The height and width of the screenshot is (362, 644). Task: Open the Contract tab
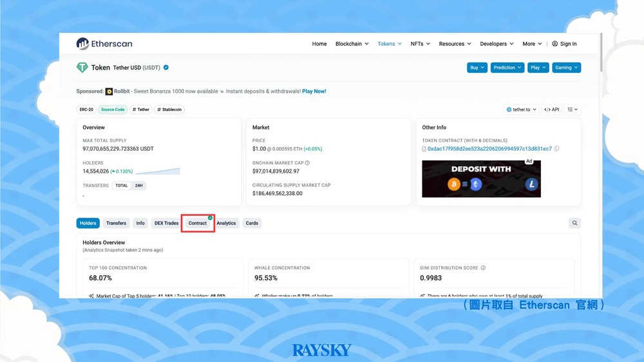pyautogui.click(x=198, y=223)
